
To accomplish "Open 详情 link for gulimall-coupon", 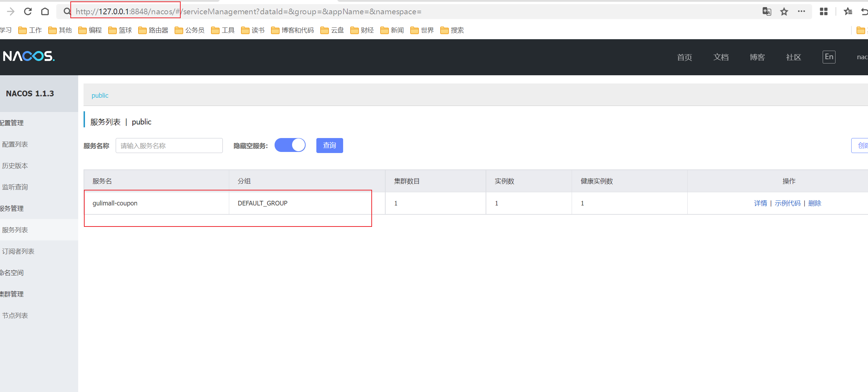I will (x=760, y=203).
